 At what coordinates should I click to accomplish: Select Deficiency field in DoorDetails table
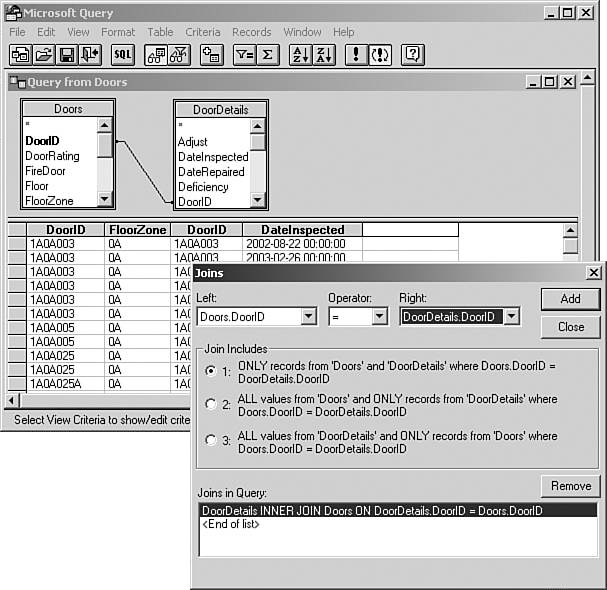(x=203, y=187)
